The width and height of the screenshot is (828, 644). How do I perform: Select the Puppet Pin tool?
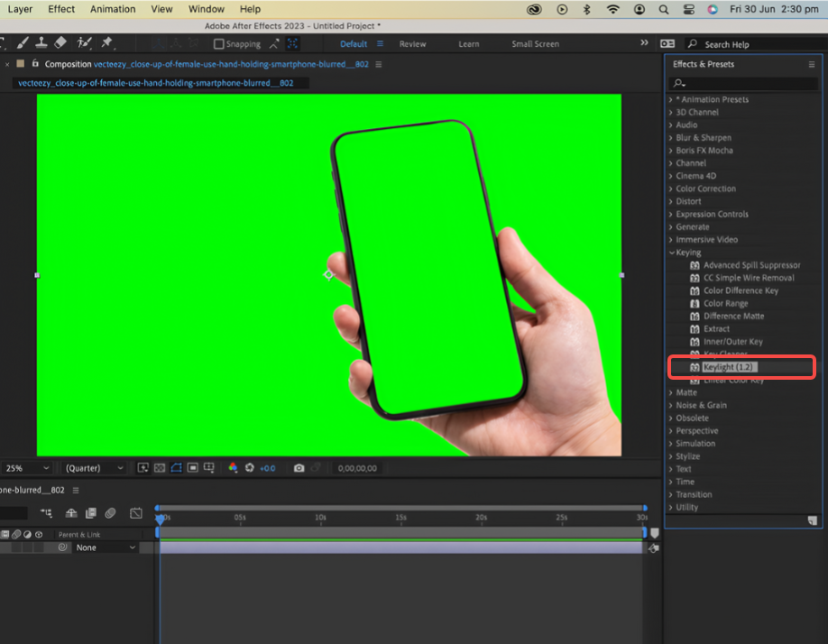(106, 43)
